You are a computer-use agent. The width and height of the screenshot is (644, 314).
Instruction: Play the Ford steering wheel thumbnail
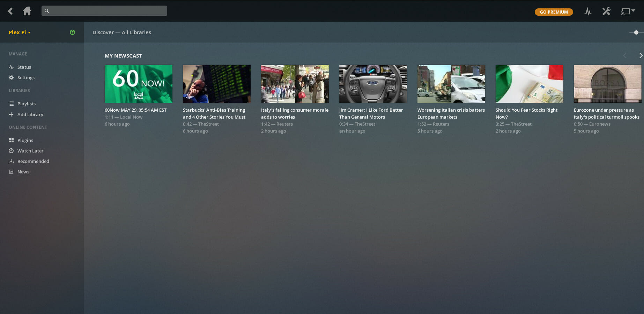click(373, 84)
